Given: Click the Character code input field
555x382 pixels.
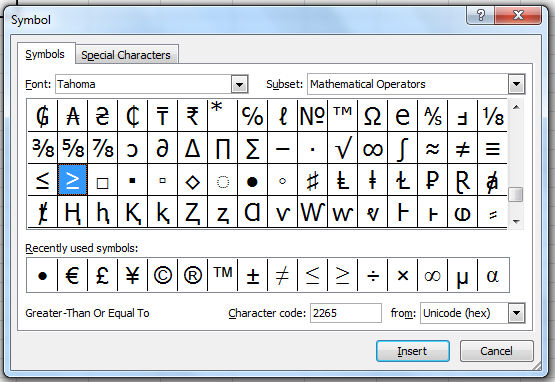Looking at the screenshot, I should pos(346,313).
